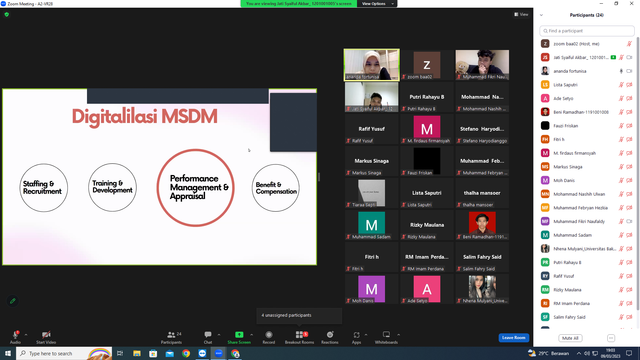Viewport: 640px width, 360px height.
Task: Select Jati Syaiful Akbar video thumbnail
Action: click(x=371, y=97)
